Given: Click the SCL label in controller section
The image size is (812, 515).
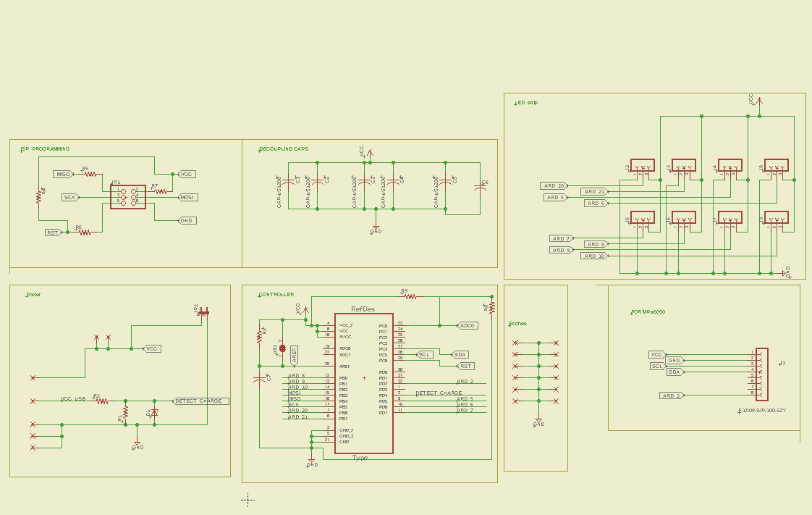Looking at the screenshot, I should click(x=425, y=355).
